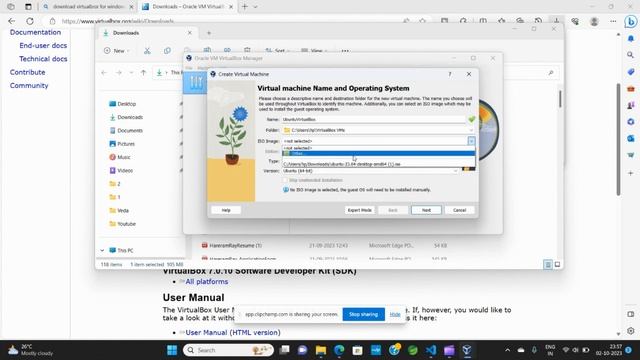The image size is (640, 360).
Task: Click Next in Create Virtual Machine wizard
Action: [x=426, y=210]
